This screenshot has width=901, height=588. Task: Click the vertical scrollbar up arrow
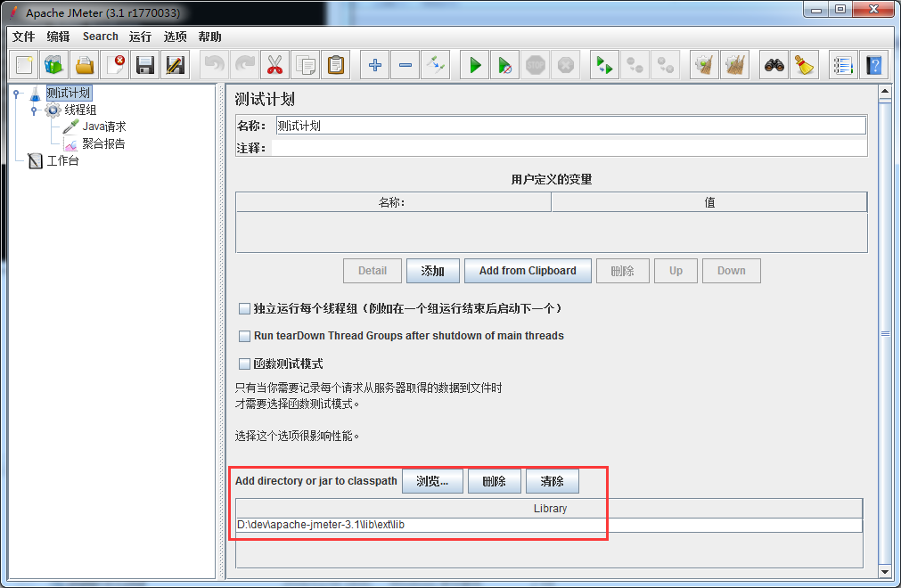tap(886, 91)
